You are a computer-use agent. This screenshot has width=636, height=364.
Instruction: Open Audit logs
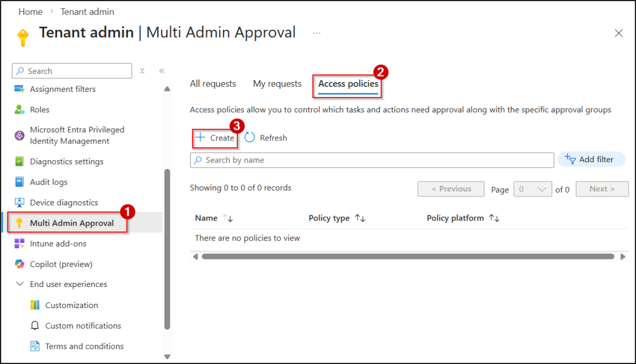[50, 181]
